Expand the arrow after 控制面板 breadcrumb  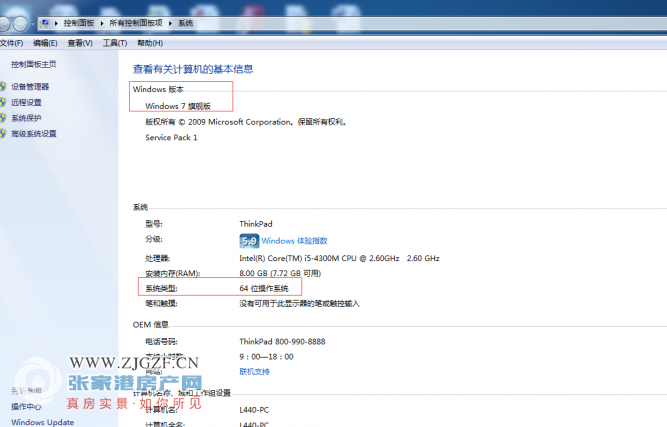pos(102,23)
